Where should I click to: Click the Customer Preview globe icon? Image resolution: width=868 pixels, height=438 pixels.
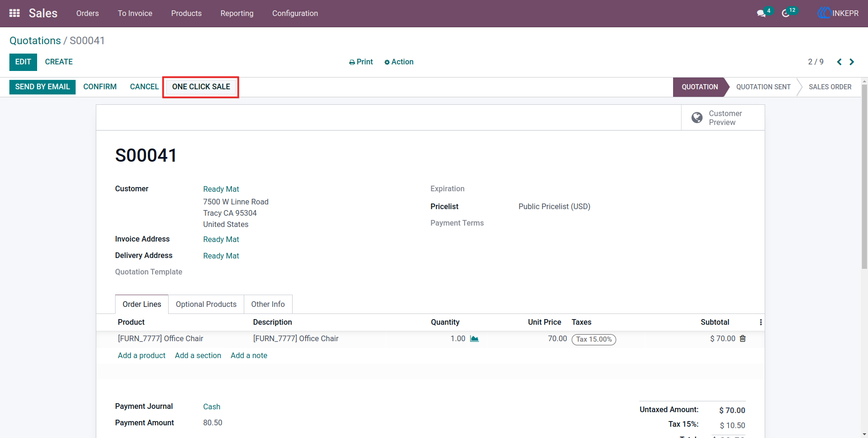pyautogui.click(x=697, y=117)
